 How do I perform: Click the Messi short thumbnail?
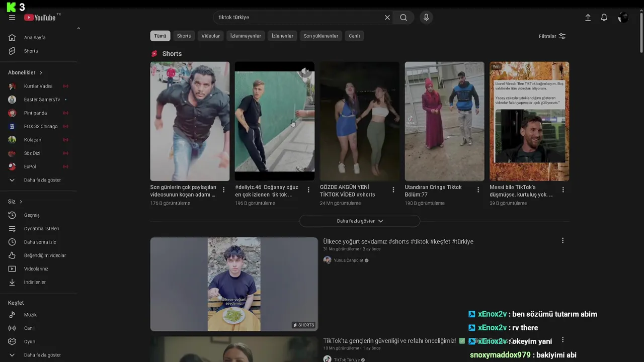529,121
